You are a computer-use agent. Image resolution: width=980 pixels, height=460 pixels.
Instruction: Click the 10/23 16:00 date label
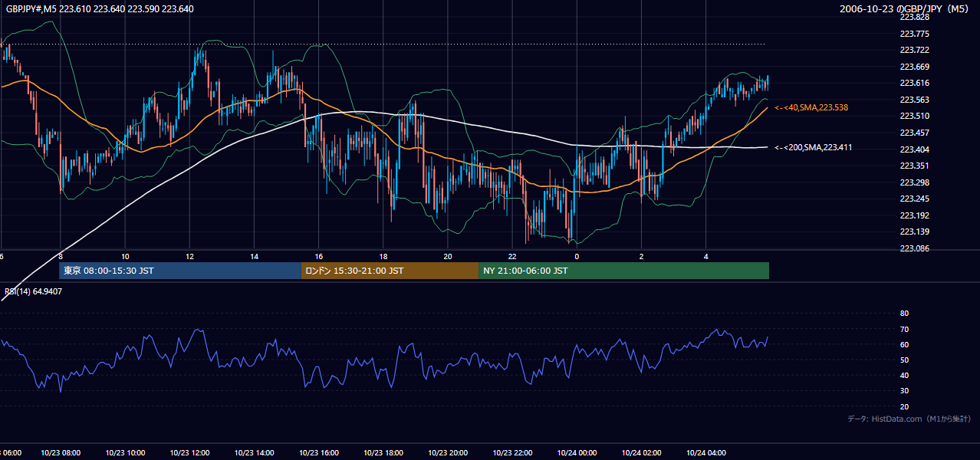(319, 452)
